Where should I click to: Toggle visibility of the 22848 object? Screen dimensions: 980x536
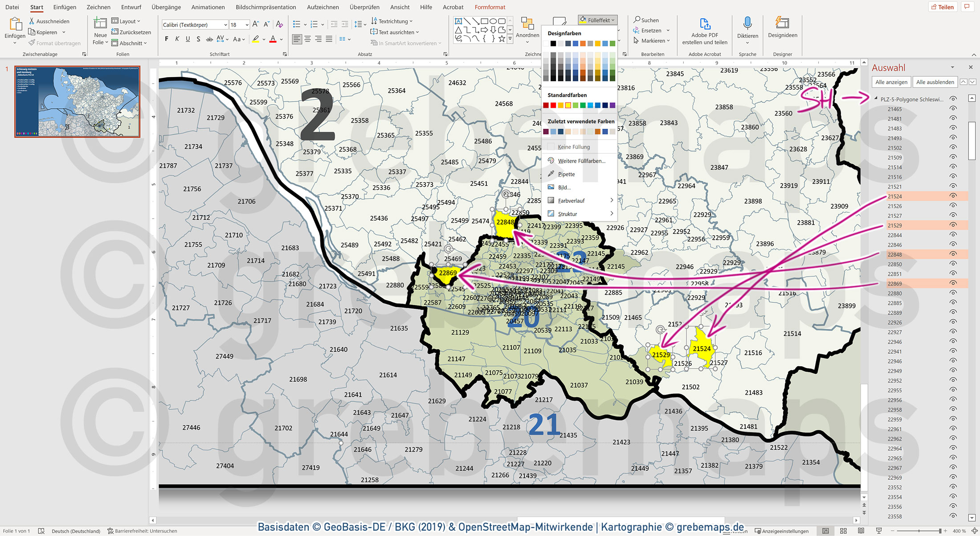[x=953, y=254]
